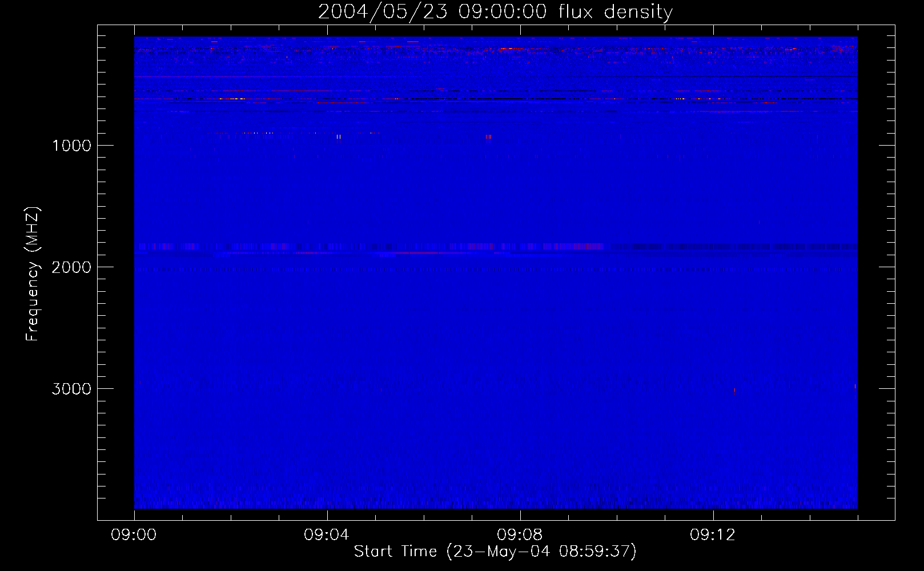Click the 09:00 time tick label

134,535
